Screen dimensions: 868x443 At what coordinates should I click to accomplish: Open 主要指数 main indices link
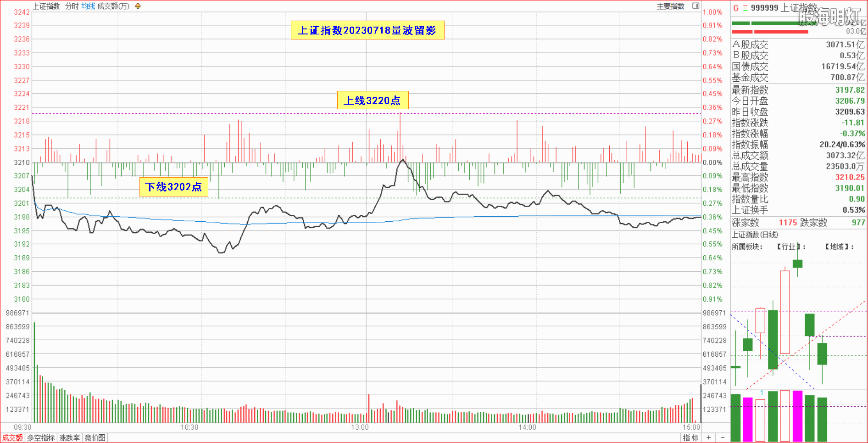point(671,6)
